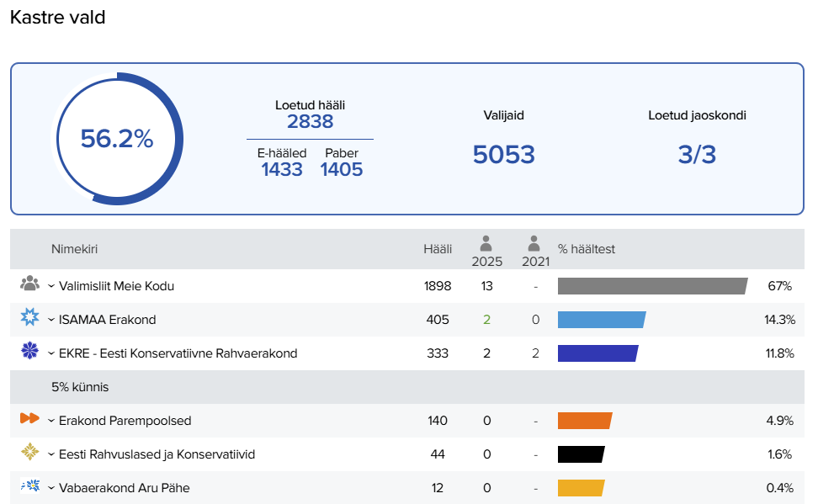Click the Kastre vald page title
818x504 pixels.
[x=57, y=17]
